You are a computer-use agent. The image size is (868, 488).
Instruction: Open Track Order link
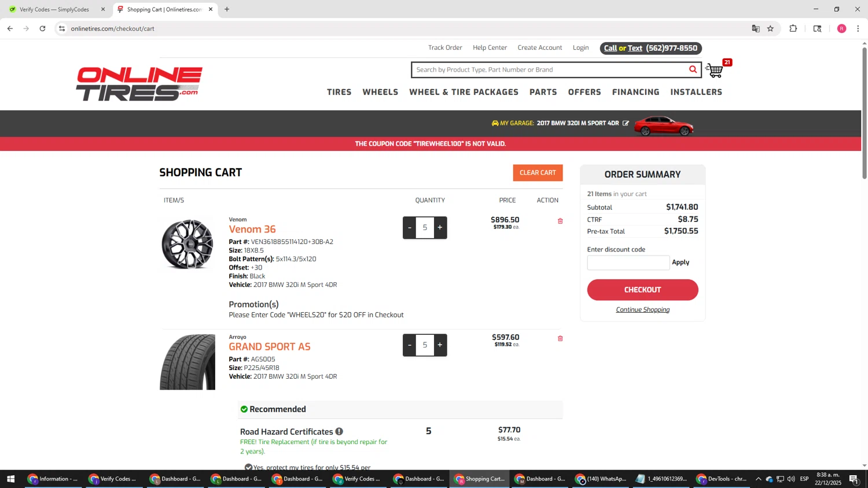pyautogui.click(x=445, y=48)
